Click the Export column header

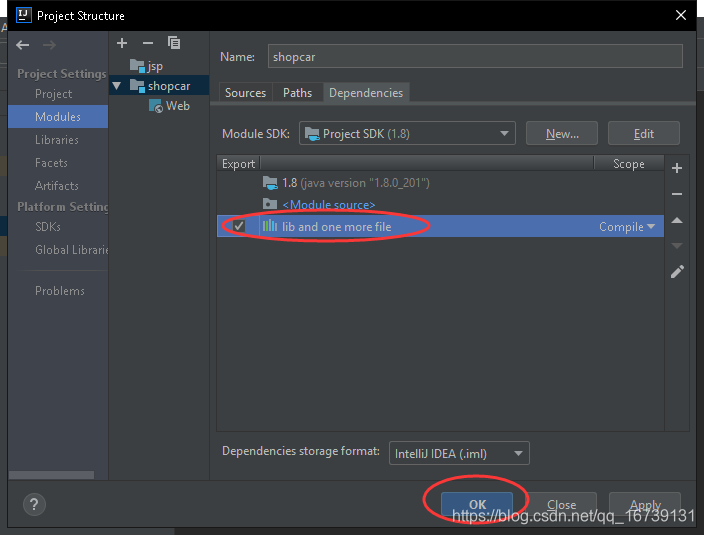click(x=238, y=164)
